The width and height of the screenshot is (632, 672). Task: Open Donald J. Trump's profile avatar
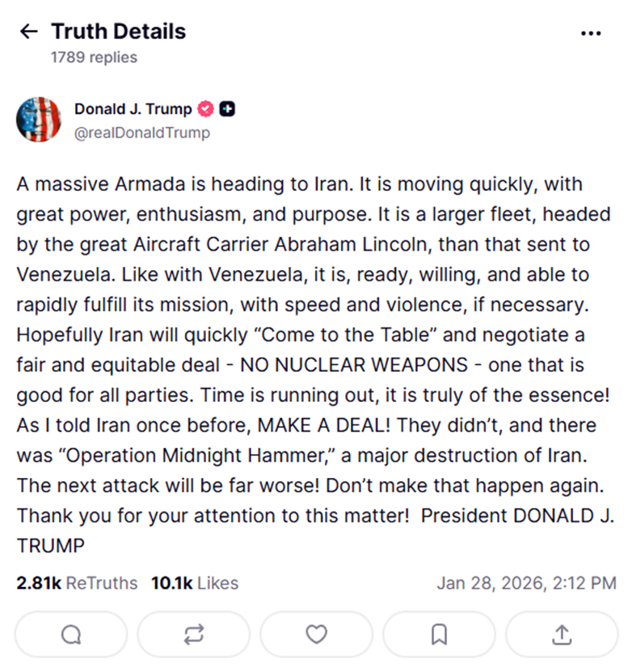[39, 120]
